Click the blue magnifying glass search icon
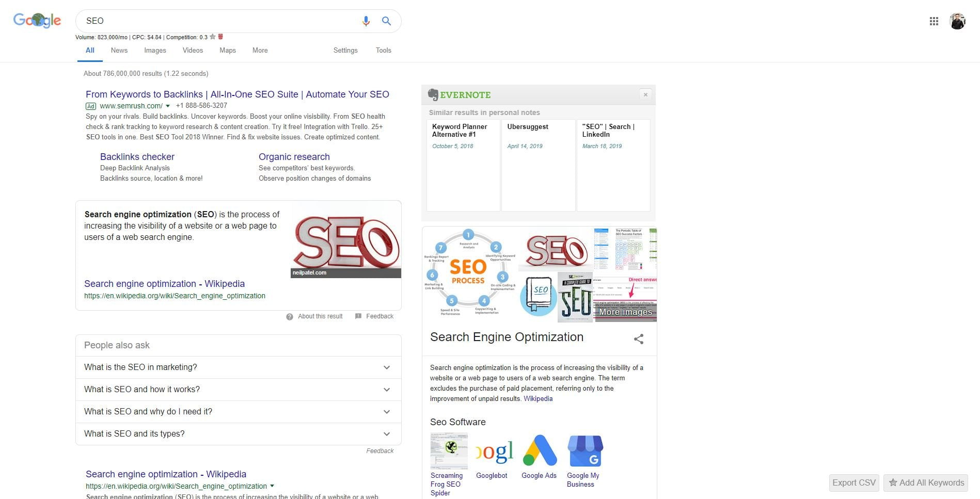The image size is (980, 499). click(386, 21)
